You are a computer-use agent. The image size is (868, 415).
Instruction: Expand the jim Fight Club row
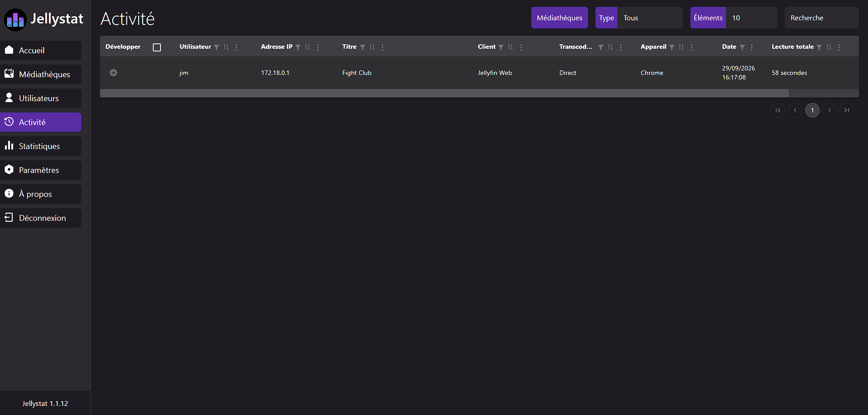113,73
